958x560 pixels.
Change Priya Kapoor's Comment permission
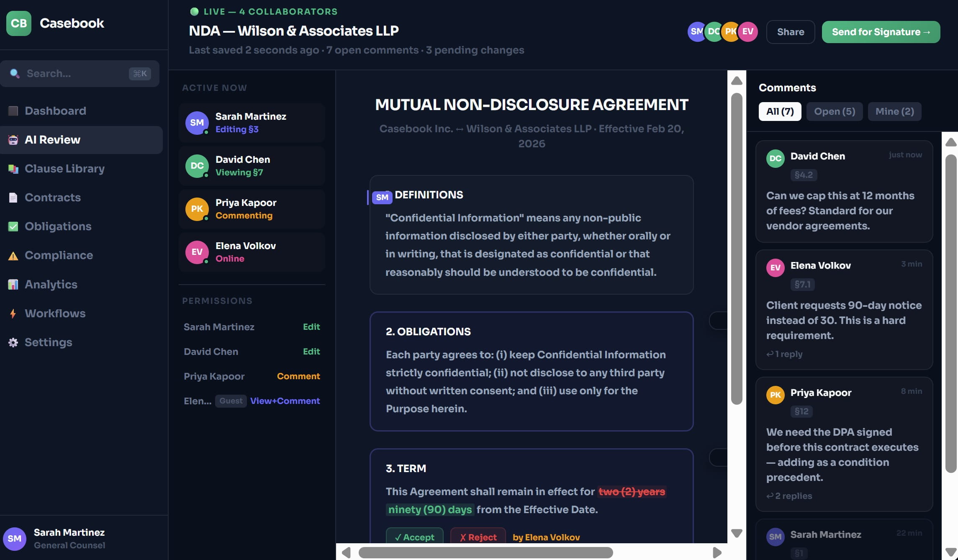tap(298, 376)
